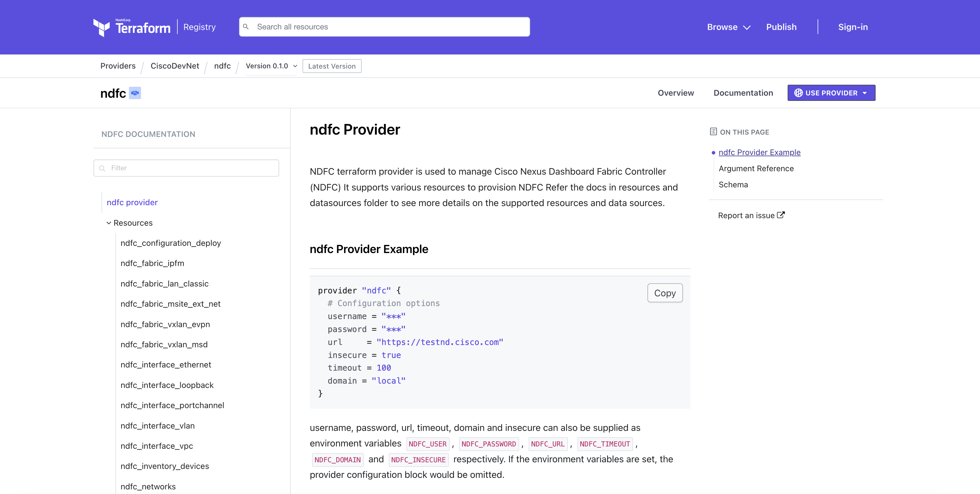Click the ndfc Provider page heading

(x=354, y=130)
